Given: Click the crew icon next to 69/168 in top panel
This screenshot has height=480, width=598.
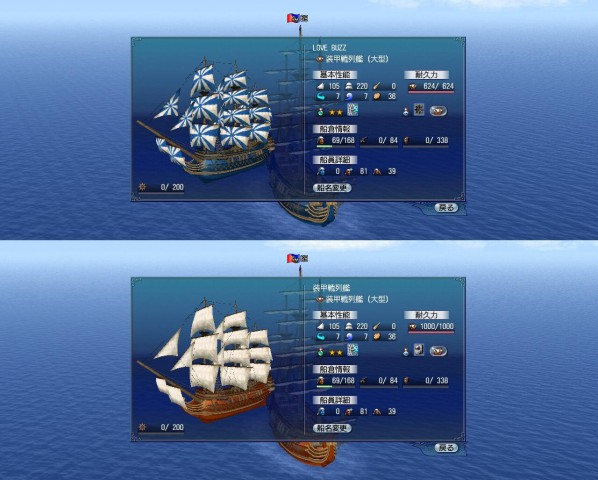Looking at the screenshot, I should pos(321,140).
